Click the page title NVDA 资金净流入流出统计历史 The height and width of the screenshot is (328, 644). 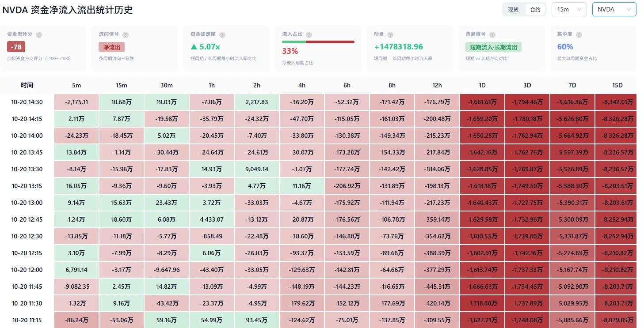pyautogui.click(x=68, y=9)
